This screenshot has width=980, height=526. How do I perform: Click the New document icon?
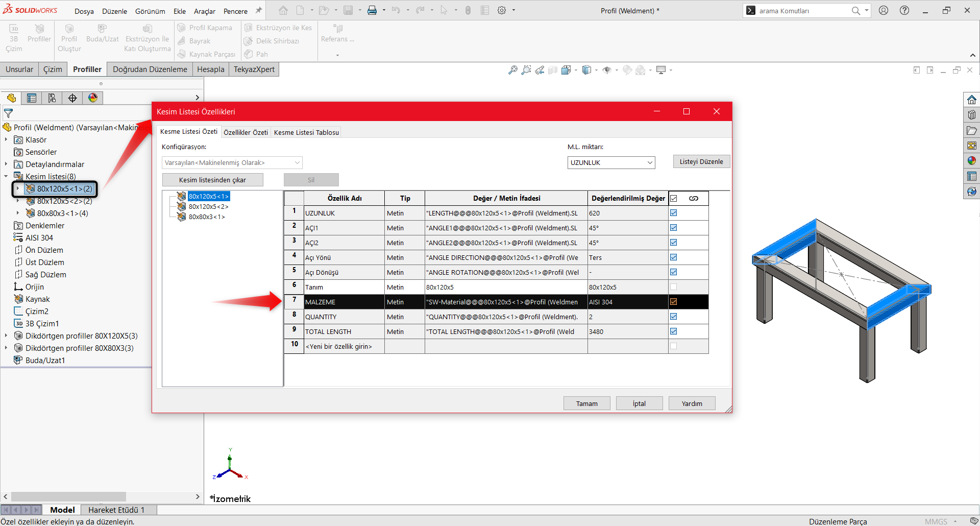point(300,10)
